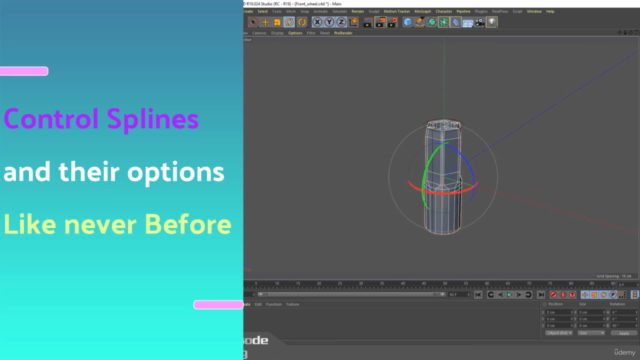
Task: Activate the Scale tool
Action: click(277, 22)
